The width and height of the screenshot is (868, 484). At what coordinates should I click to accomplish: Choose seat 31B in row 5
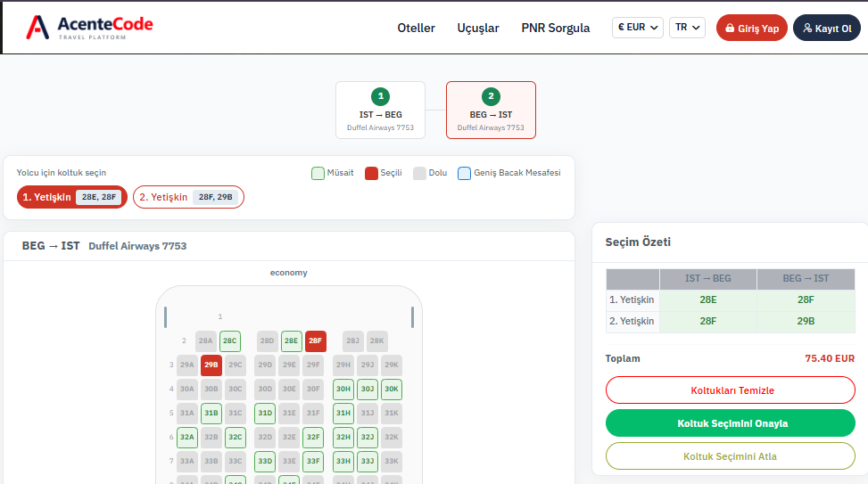(x=211, y=413)
